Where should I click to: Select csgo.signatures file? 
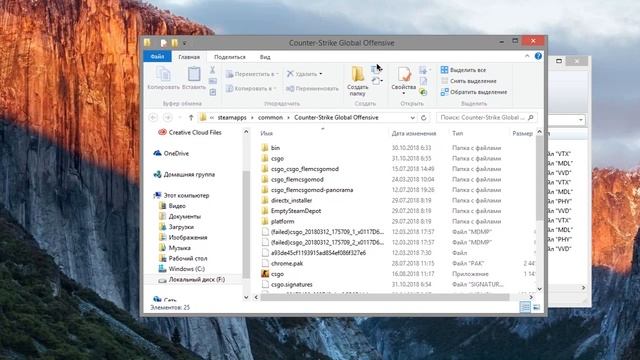click(287, 284)
